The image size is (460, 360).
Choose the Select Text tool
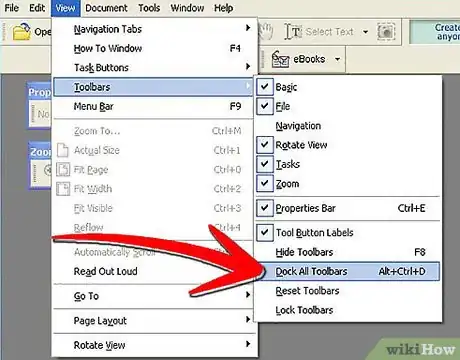(319, 32)
